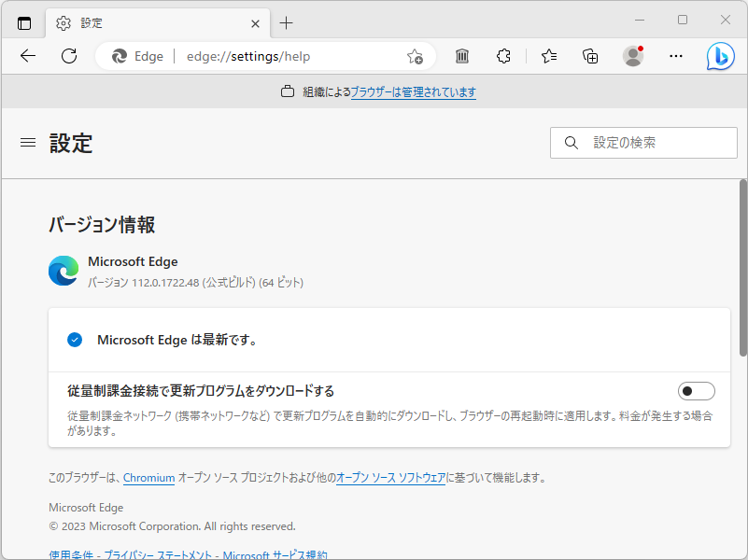Viewport: 748px width, 560px height.
Task: Click the 設定の検索 search field
Action: click(643, 142)
